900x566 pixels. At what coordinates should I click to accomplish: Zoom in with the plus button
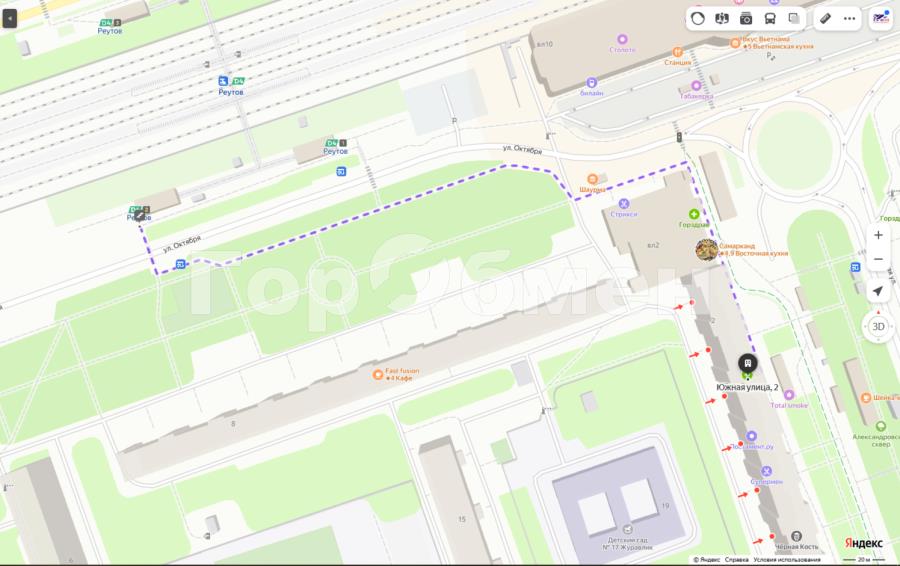pos(878,235)
